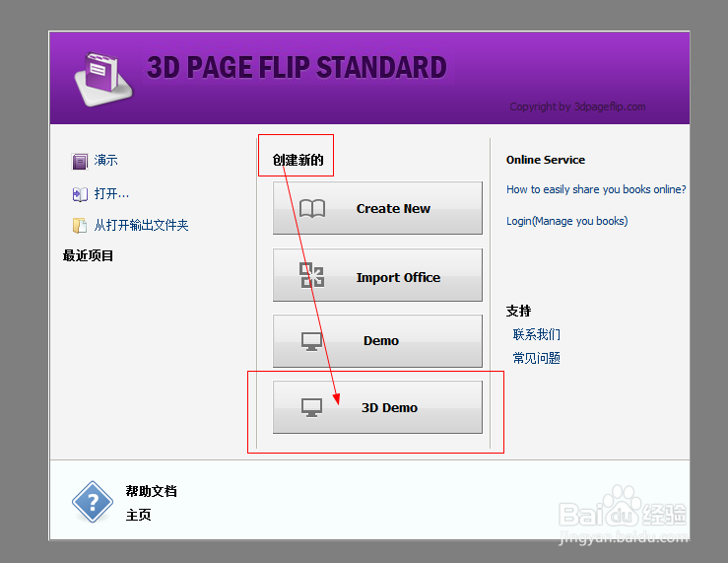
Task: Click the 最近项目 heading
Action: click(89, 255)
